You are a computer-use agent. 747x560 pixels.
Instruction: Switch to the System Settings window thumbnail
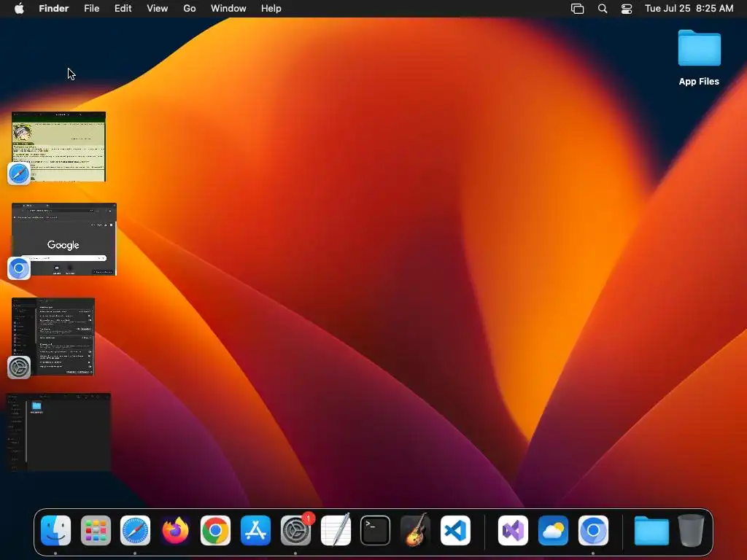[x=53, y=337]
